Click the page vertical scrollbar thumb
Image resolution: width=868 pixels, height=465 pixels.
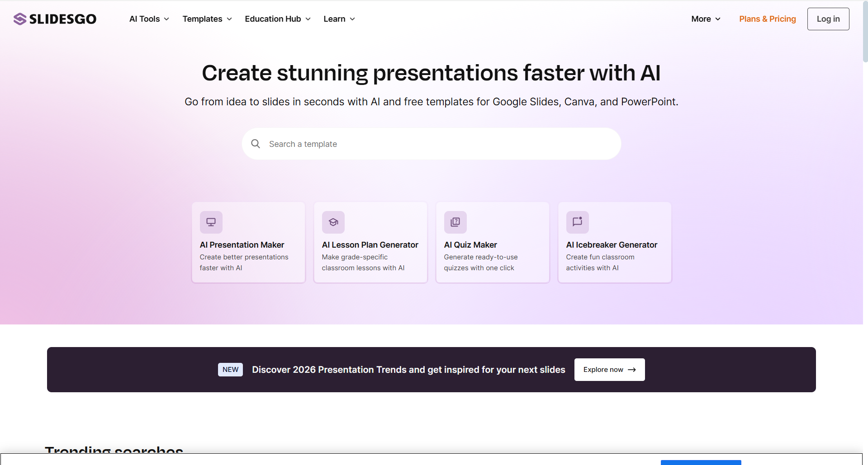click(865, 32)
